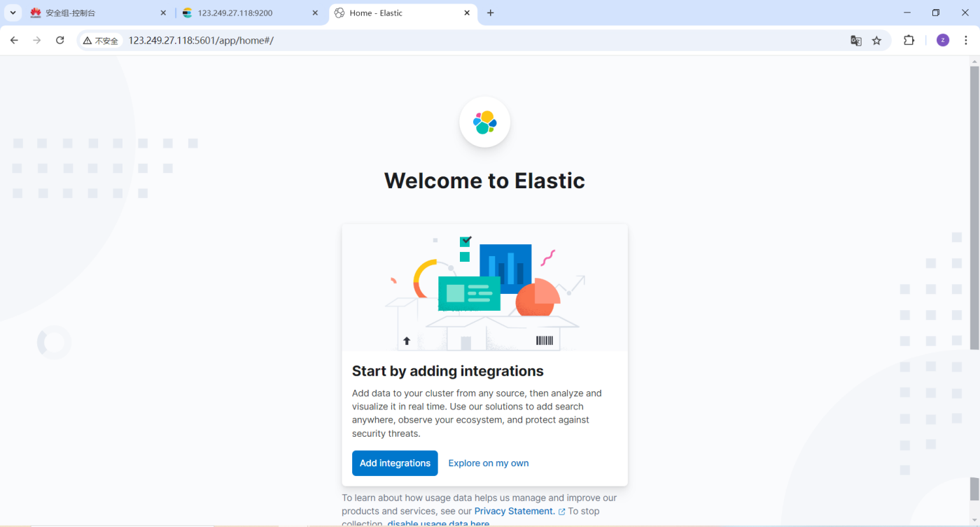Click the Start by adding integrations heading
Viewport: 980px width, 527px height.
448,371
